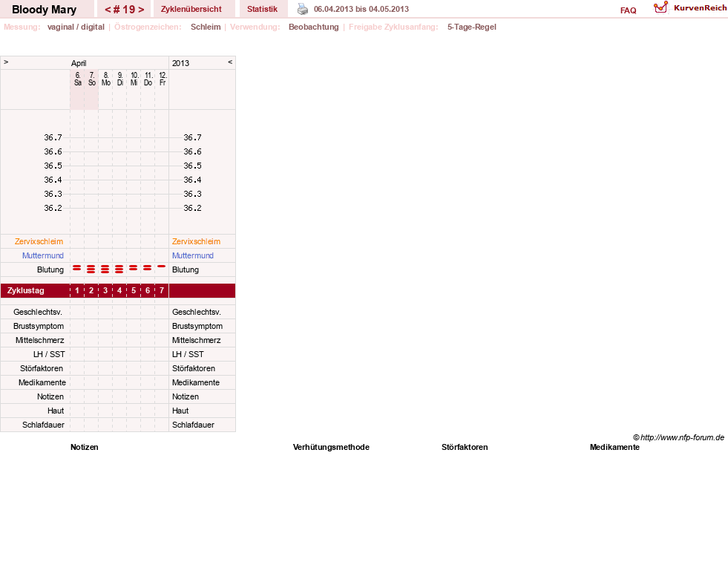
Task: Click the right Muttermund label
Action: (x=193, y=255)
